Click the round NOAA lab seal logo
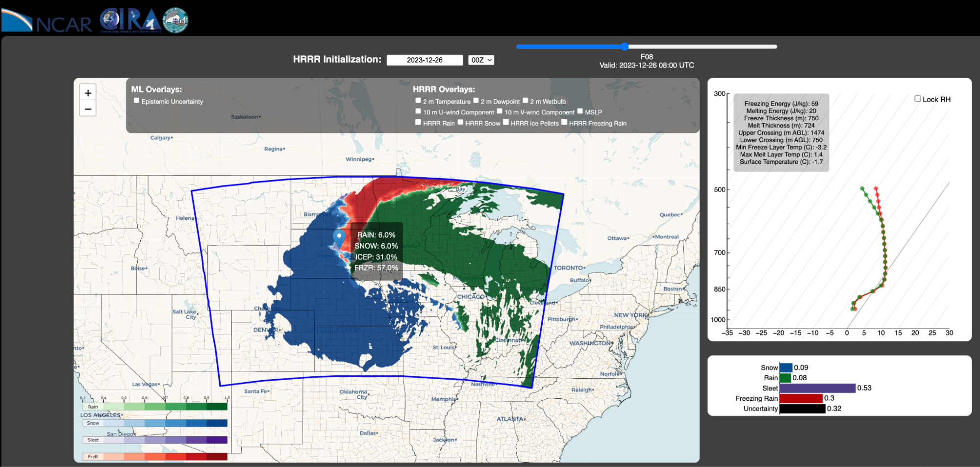The width and height of the screenshot is (980, 467). (x=176, y=20)
